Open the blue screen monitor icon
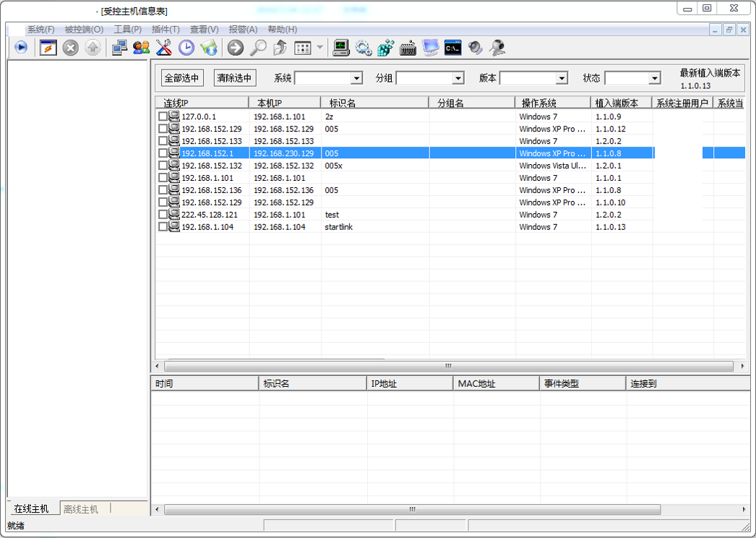 431,48
